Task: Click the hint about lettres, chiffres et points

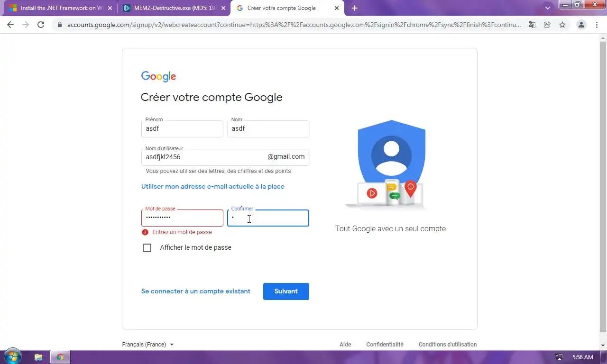Action: [x=219, y=171]
